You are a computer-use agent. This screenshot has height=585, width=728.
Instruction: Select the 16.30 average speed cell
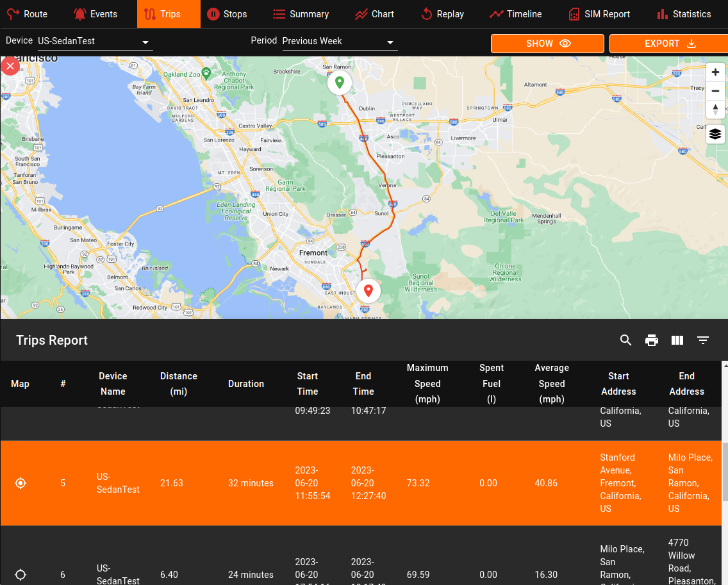point(546,575)
